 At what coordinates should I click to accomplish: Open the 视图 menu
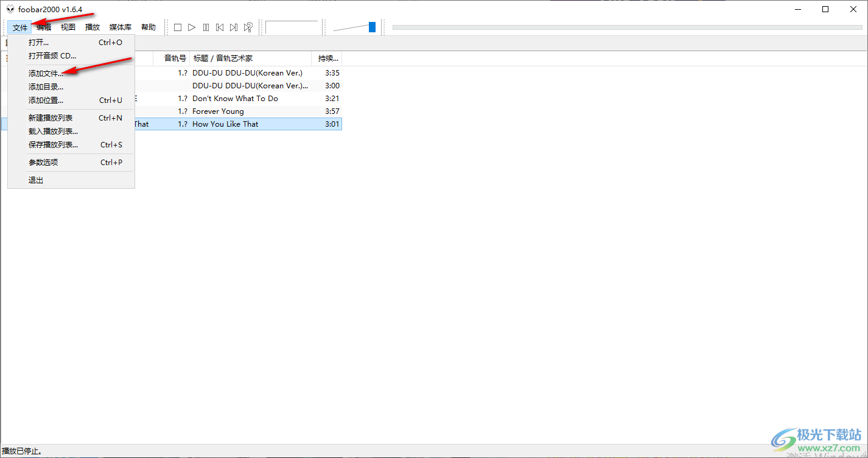click(x=68, y=27)
